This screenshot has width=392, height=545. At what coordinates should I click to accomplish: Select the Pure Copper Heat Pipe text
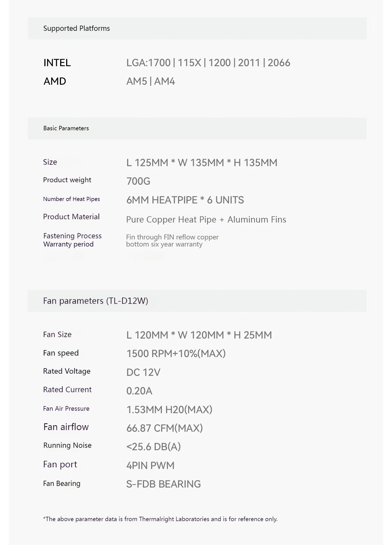tap(171, 220)
